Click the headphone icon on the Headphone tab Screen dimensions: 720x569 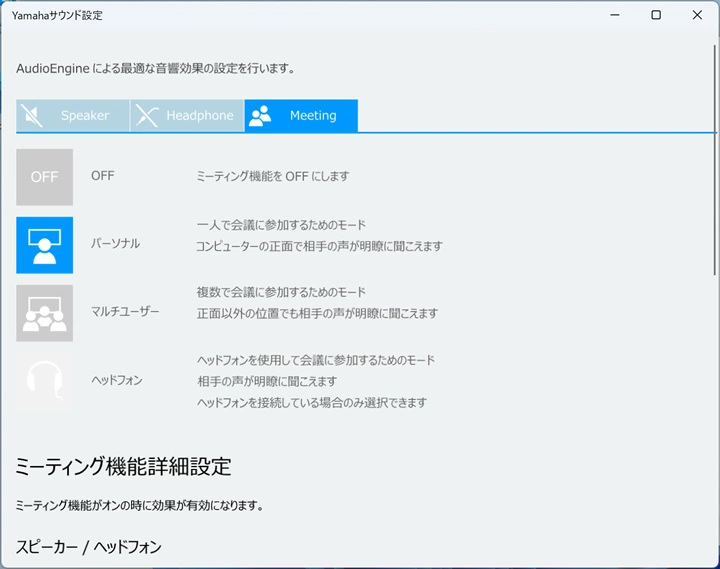click(147, 116)
